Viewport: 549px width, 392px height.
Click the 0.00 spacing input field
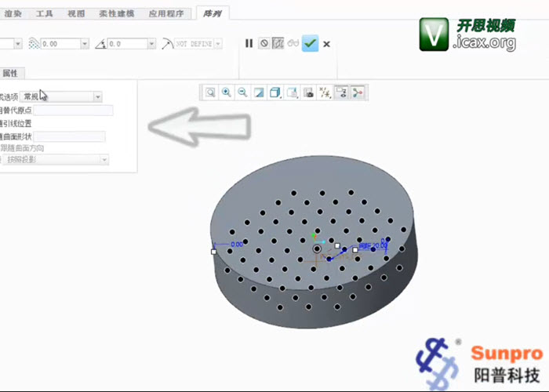(61, 44)
